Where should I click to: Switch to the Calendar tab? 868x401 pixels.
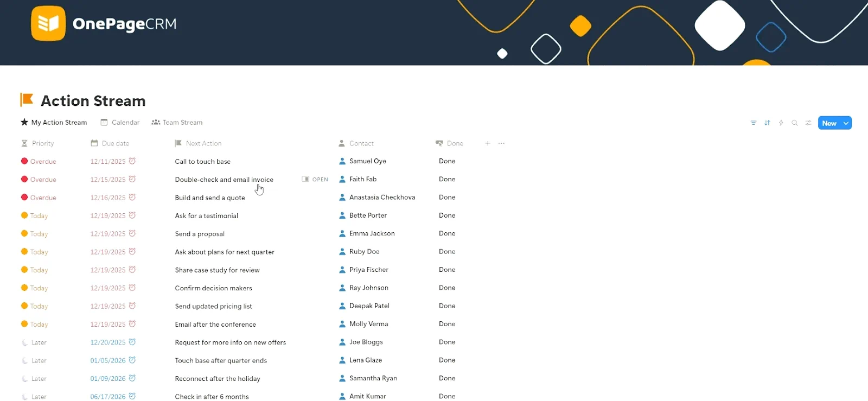point(120,123)
